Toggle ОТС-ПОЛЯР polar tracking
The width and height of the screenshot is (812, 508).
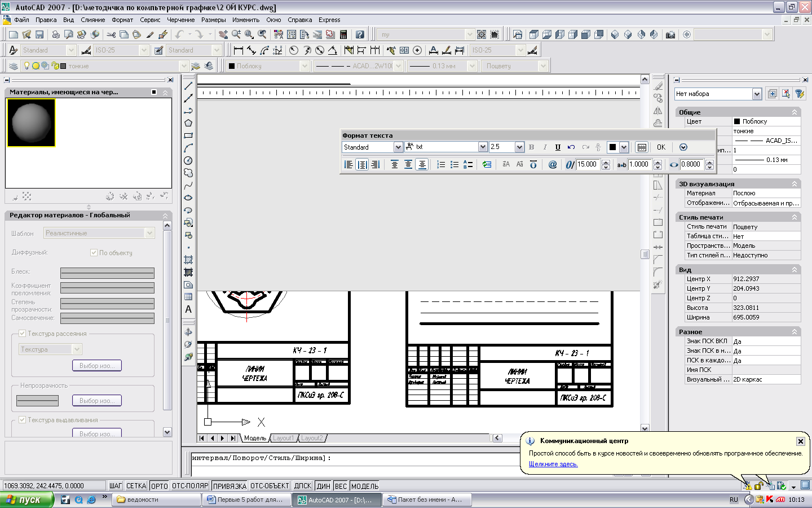[190, 486]
